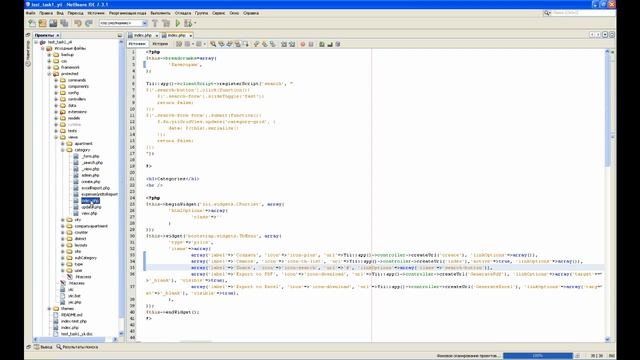
Task: Minimize the Проекты panel
Action: (120, 36)
